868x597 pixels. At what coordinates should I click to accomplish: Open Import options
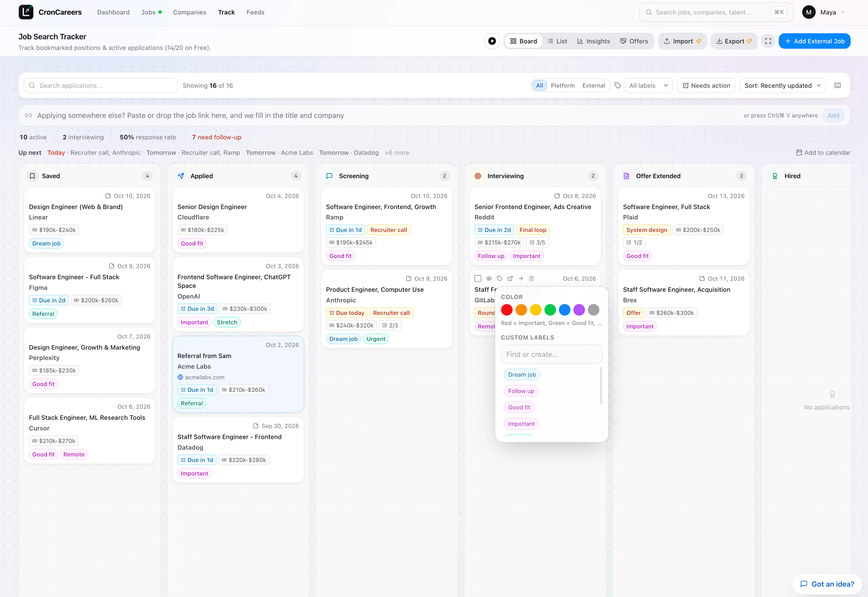[x=683, y=41]
